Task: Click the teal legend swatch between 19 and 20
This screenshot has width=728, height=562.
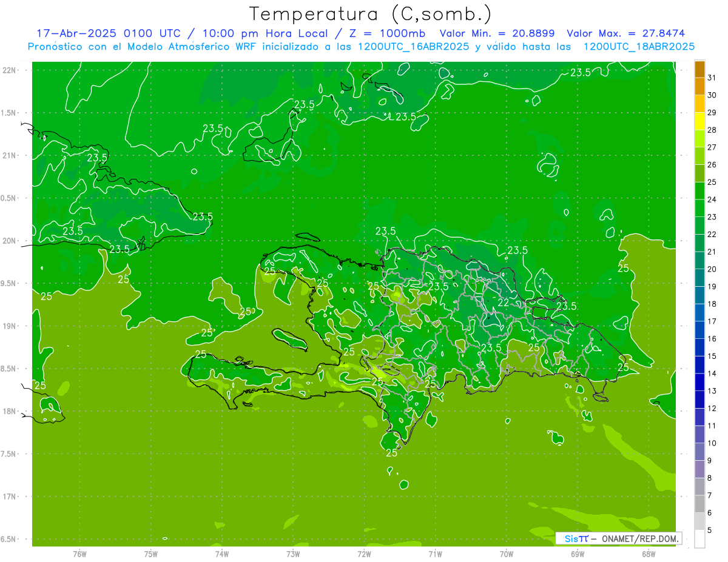Action: click(x=699, y=278)
